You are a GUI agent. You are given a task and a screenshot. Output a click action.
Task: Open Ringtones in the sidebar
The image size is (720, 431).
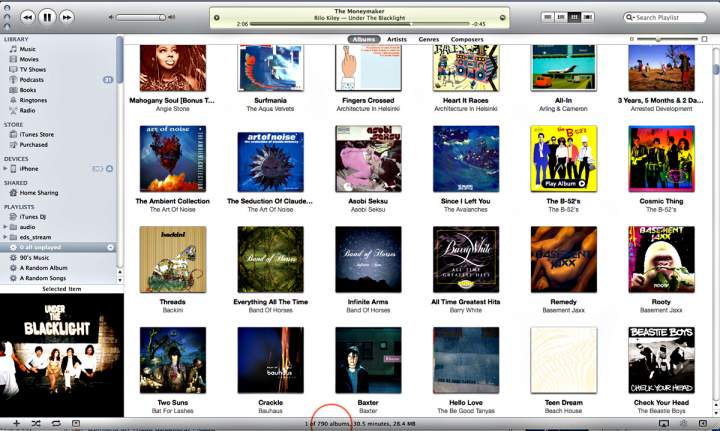pyautogui.click(x=33, y=100)
